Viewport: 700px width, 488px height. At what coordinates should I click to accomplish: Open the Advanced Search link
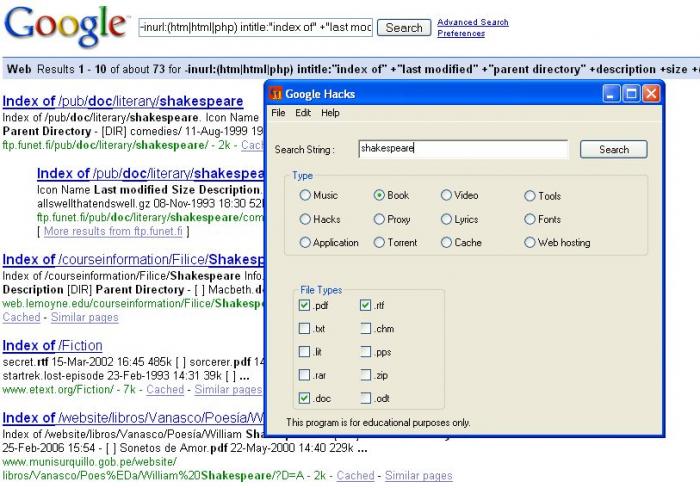(473, 22)
